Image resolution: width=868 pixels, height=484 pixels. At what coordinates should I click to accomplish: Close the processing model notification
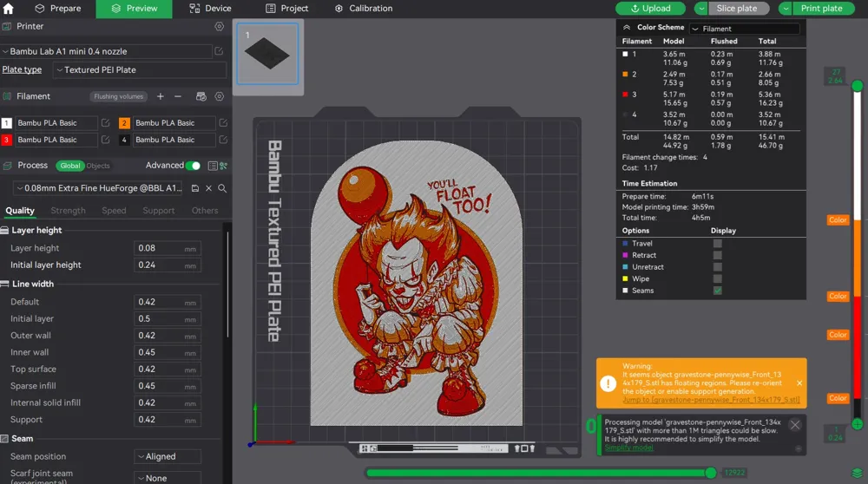click(x=795, y=425)
